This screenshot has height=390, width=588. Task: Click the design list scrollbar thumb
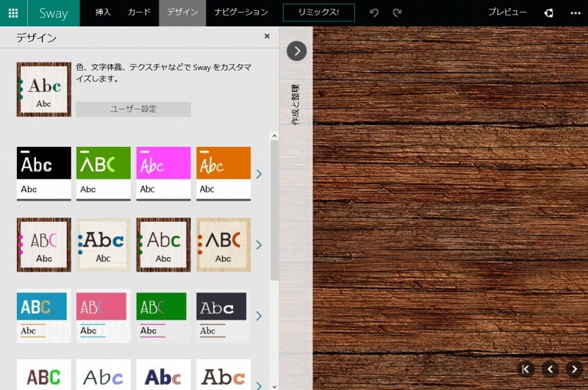pyautogui.click(x=274, y=210)
